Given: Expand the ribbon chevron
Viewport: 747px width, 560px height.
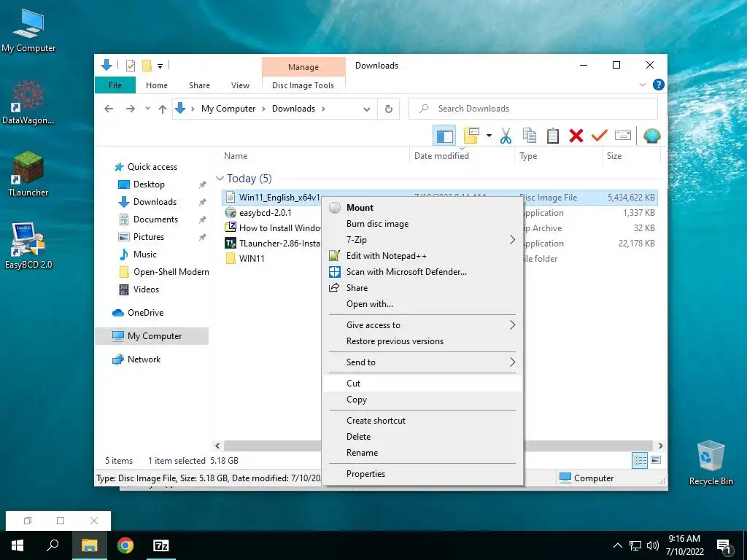Looking at the screenshot, I should coord(642,85).
